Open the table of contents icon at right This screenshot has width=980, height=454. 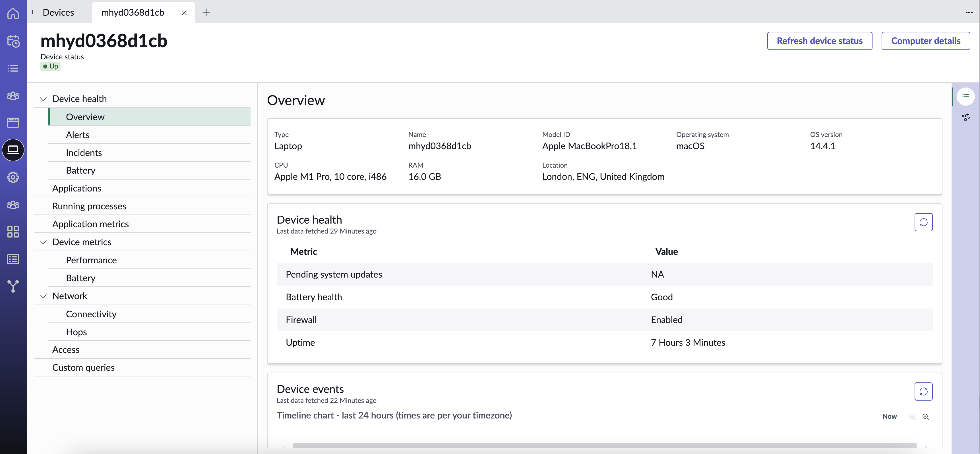(965, 97)
